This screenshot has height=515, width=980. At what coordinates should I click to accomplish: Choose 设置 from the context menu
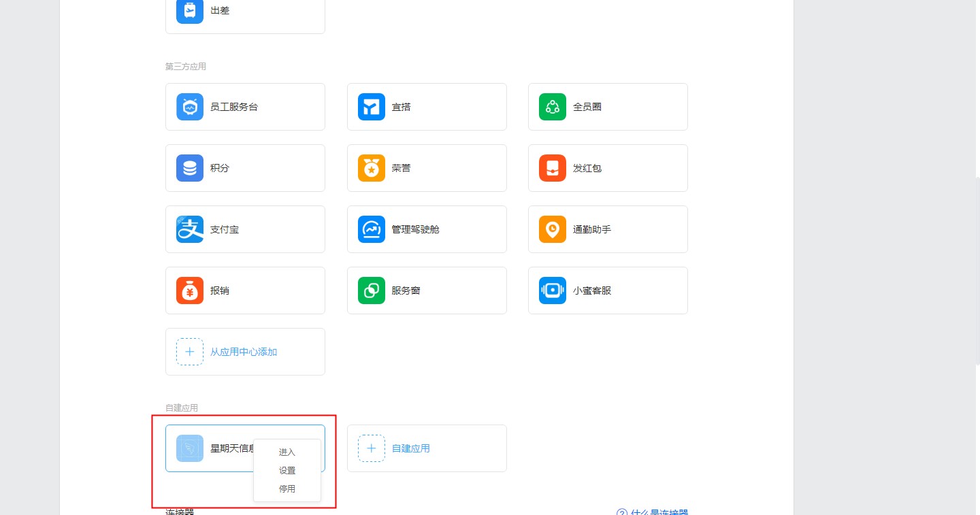pos(287,471)
